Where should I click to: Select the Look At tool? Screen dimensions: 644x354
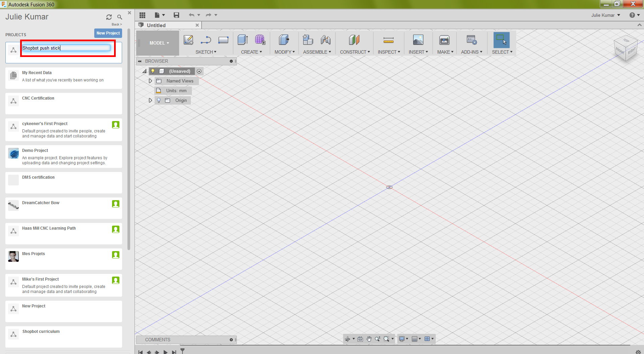[360, 339]
